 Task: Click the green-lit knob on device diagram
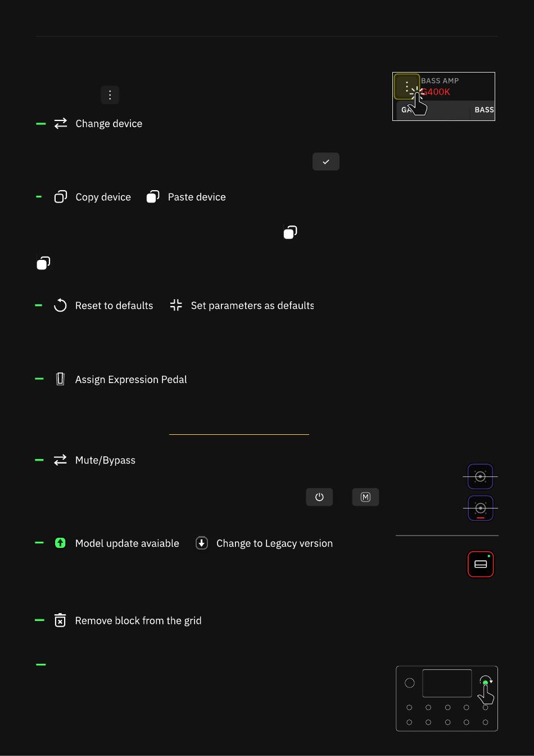[485, 683]
